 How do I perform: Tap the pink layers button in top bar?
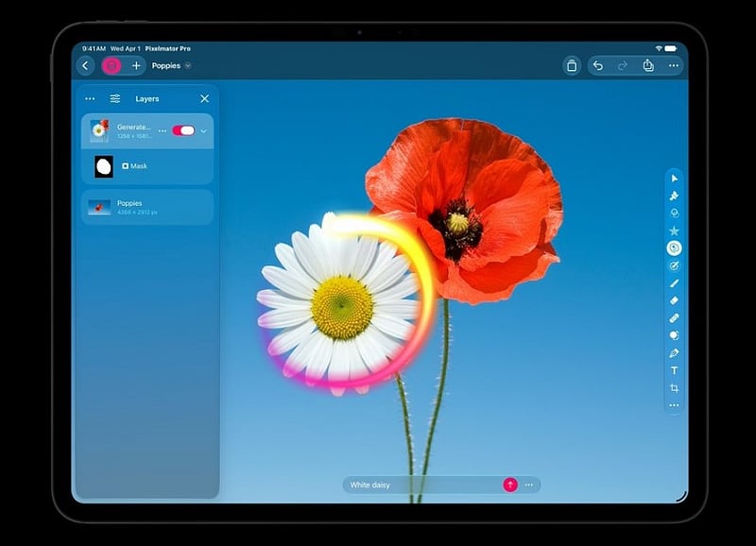(x=112, y=65)
